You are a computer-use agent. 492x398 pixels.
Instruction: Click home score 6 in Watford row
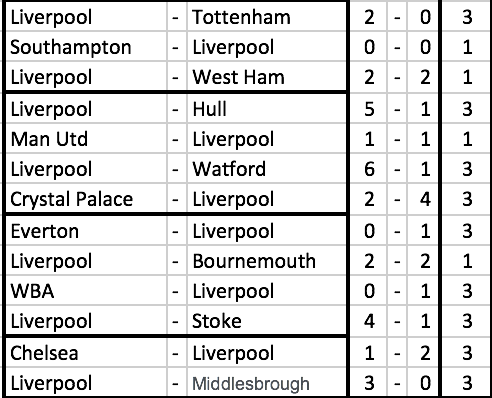[369, 169]
